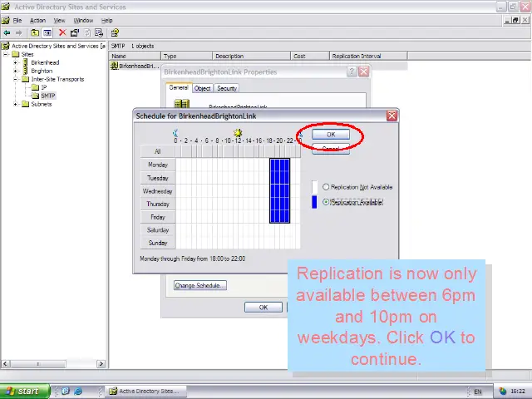Click the Back arrow toolbar icon

[7, 33]
